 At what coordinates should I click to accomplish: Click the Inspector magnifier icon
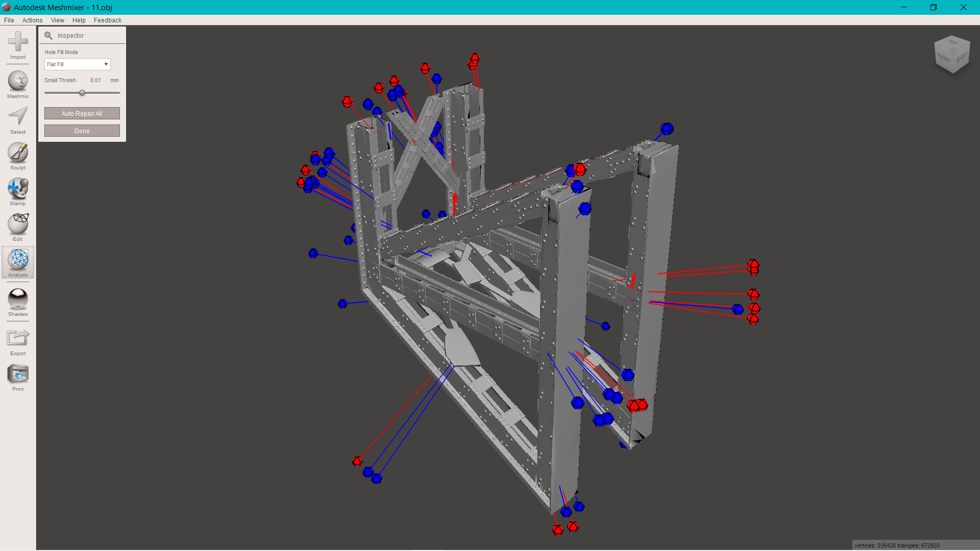click(x=48, y=36)
